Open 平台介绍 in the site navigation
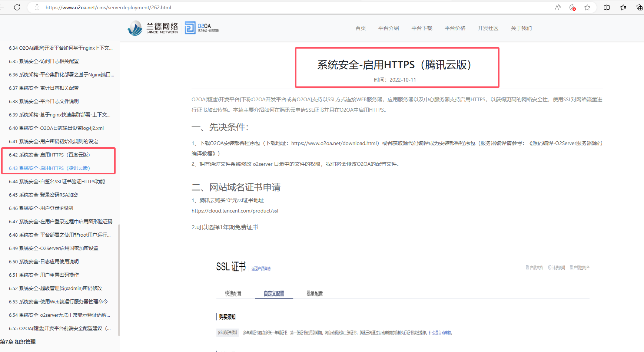Image resolution: width=644 pixels, height=352 pixels. (x=389, y=28)
